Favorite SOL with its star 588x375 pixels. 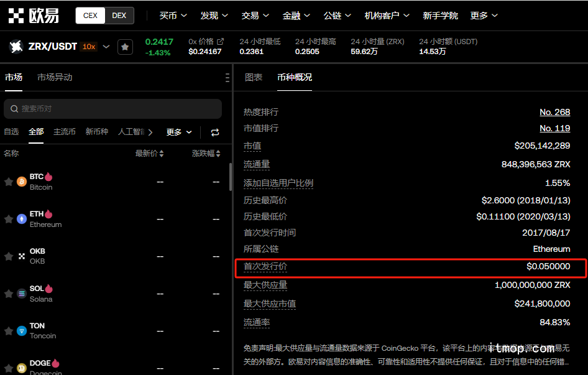8,294
